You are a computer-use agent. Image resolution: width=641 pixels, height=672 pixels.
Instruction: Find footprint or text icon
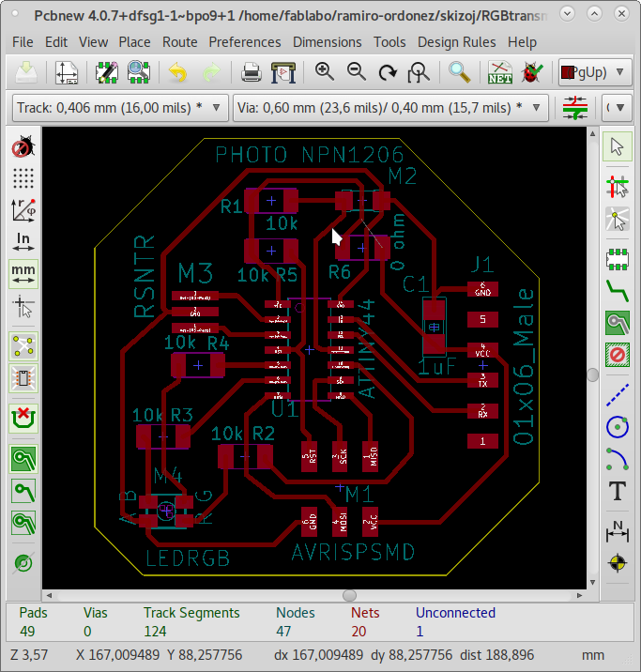pyautogui.click(x=459, y=72)
